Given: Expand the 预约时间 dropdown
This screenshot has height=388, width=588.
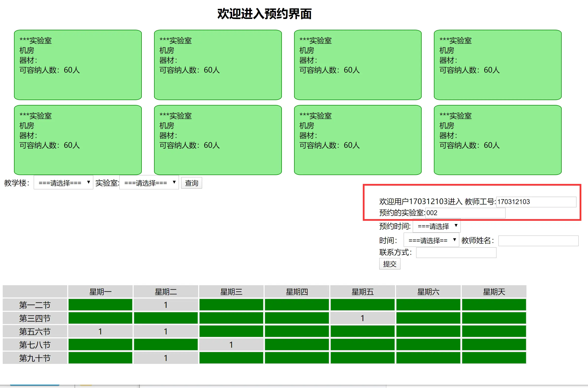Looking at the screenshot, I should tap(436, 226).
